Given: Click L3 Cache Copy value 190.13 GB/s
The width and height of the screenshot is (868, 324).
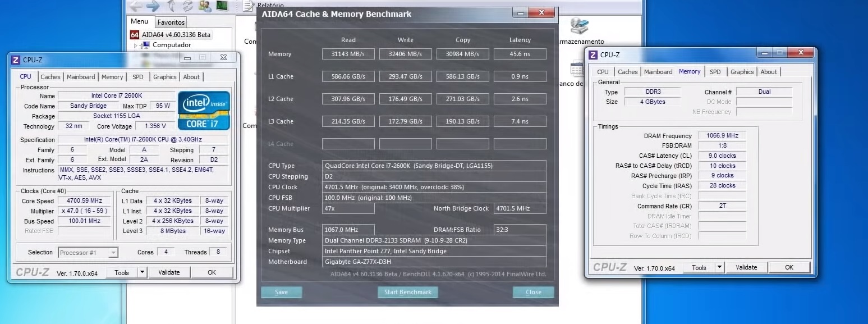Looking at the screenshot, I should click(463, 121).
